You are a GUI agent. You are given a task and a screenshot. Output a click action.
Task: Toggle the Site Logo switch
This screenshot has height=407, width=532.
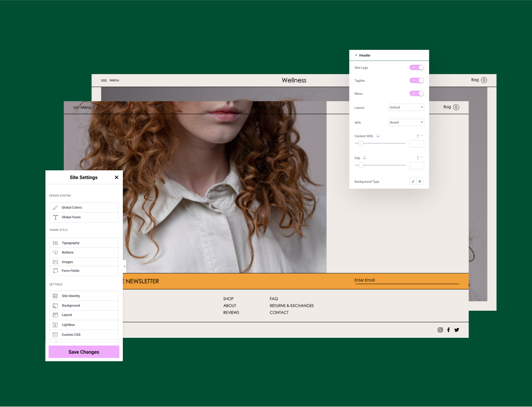point(416,68)
